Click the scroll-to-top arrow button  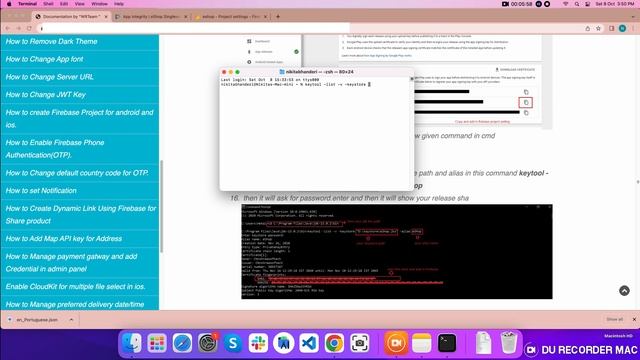(624, 291)
